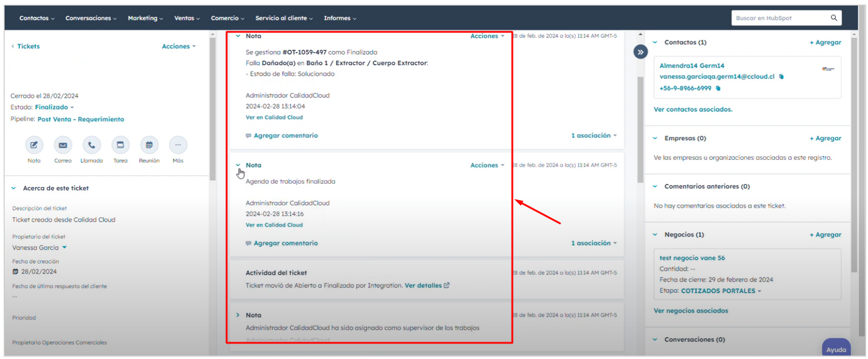Image resolution: width=868 pixels, height=359 pixels.
Task: Collapse the Negocios section
Action: (x=655, y=235)
